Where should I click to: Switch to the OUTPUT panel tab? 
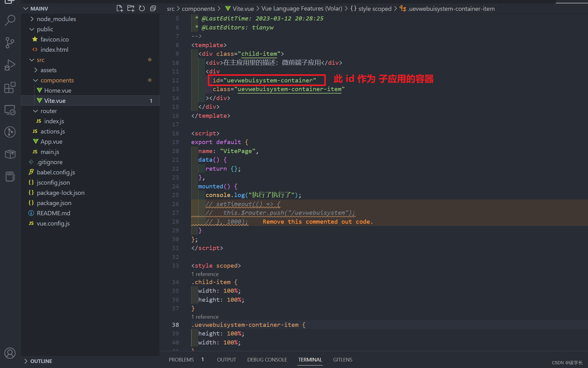pos(226,360)
